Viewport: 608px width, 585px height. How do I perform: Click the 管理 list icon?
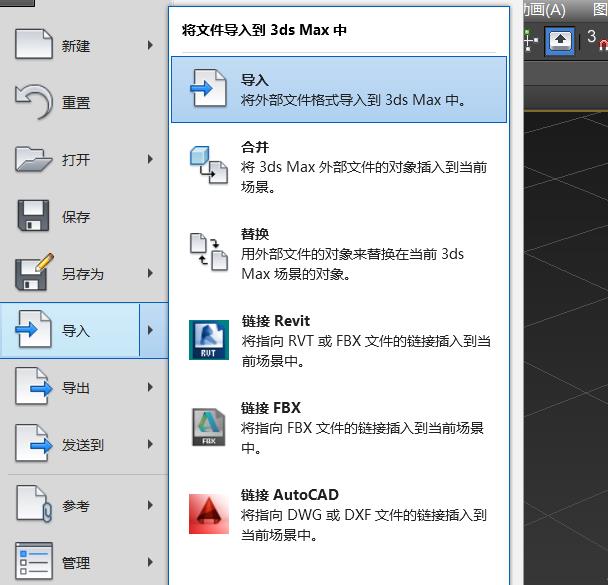pos(34,561)
